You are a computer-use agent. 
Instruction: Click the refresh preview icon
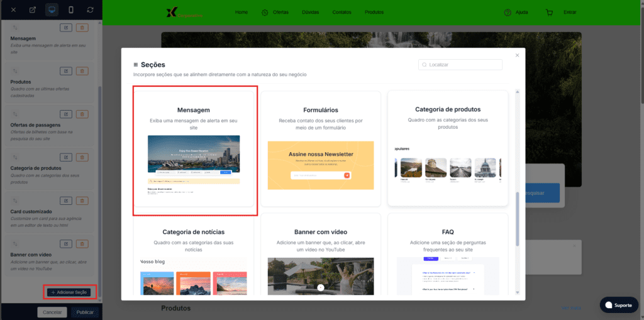click(90, 10)
